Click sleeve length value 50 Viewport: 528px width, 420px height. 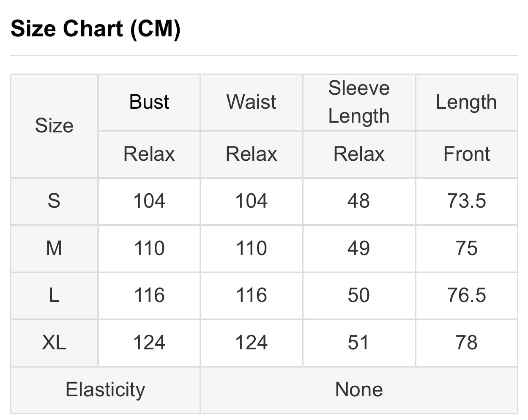tap(359, 295)
